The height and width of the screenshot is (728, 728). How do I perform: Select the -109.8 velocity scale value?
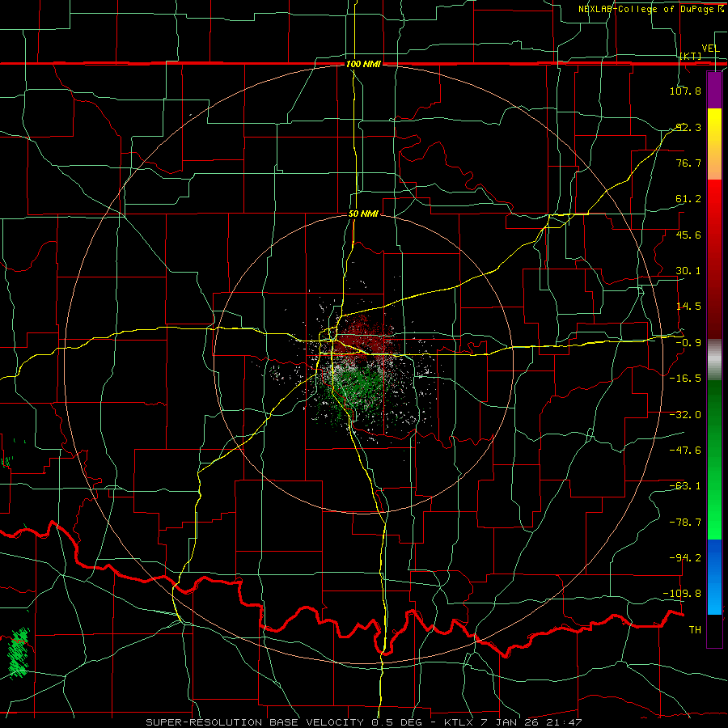(682, 594)
